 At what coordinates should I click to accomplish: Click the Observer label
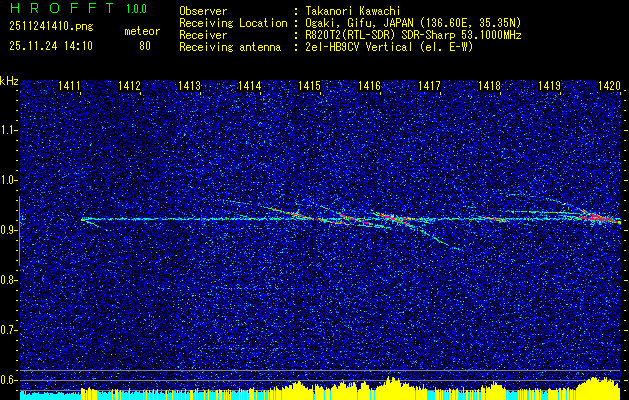click(203, 11)
